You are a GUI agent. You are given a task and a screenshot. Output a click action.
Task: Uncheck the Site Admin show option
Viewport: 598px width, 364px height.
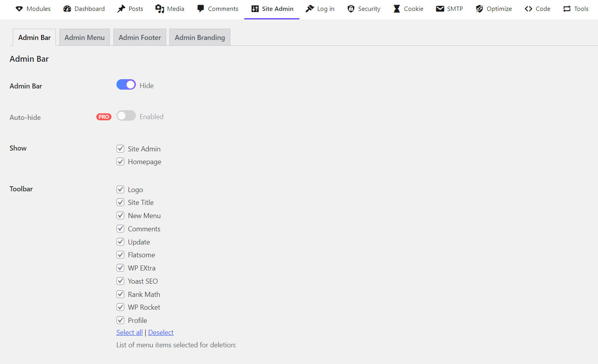[120, 148]
